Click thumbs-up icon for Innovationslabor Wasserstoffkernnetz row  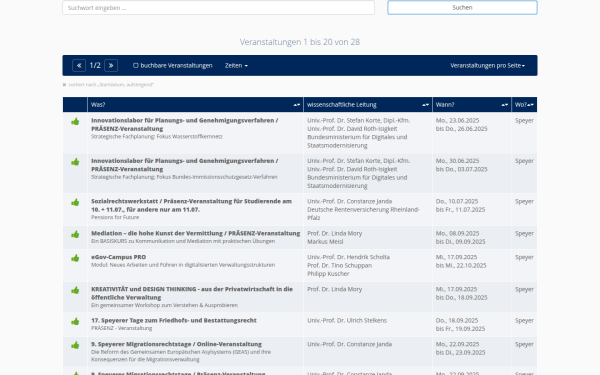pos(75,122)
